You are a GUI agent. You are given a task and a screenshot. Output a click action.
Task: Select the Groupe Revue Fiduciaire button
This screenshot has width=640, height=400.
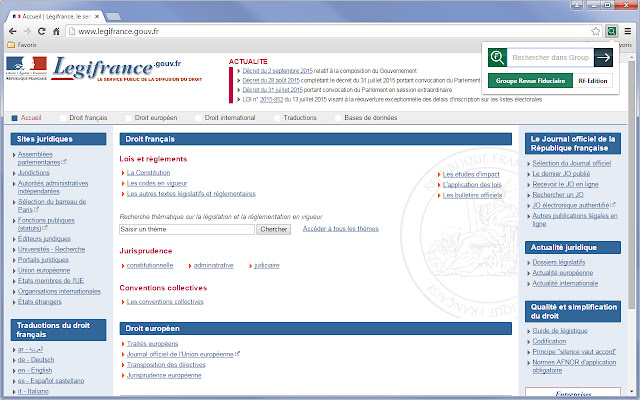(x=530, y=81)
